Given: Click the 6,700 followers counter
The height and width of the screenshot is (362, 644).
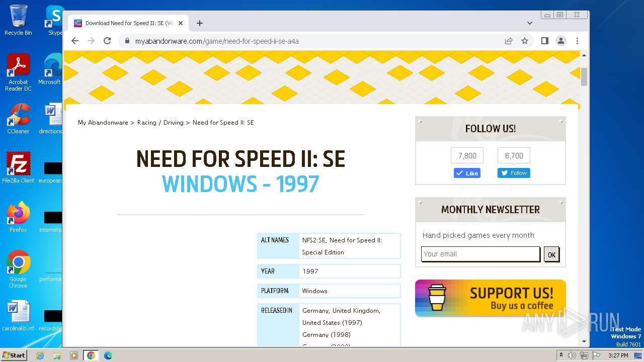Looking at the screenshot, I should coord(514,156).
